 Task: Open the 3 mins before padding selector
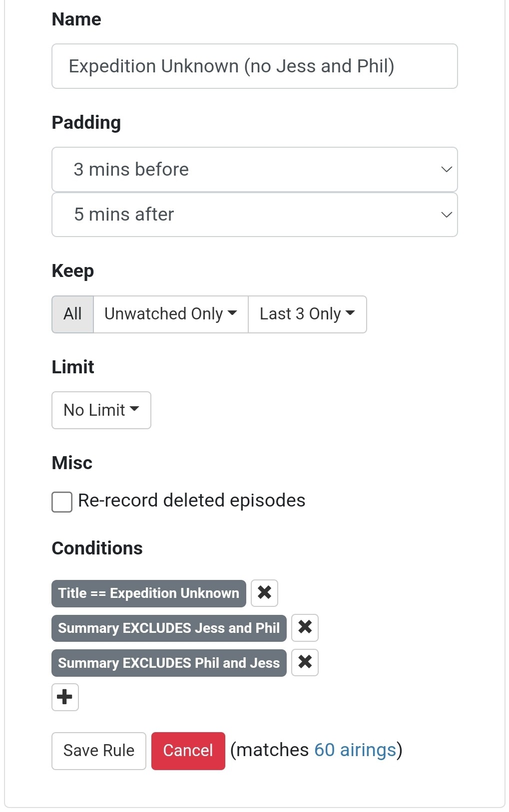pos(254,169)
